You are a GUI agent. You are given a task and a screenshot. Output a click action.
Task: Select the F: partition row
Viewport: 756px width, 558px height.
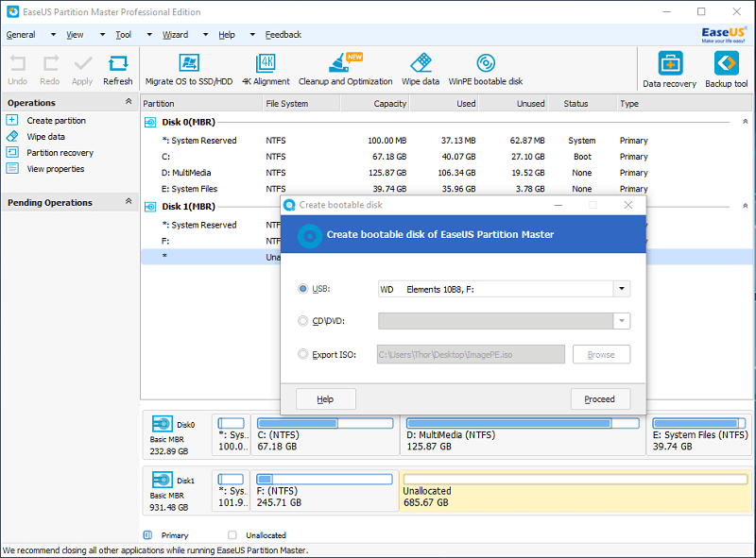pos(211,241)
